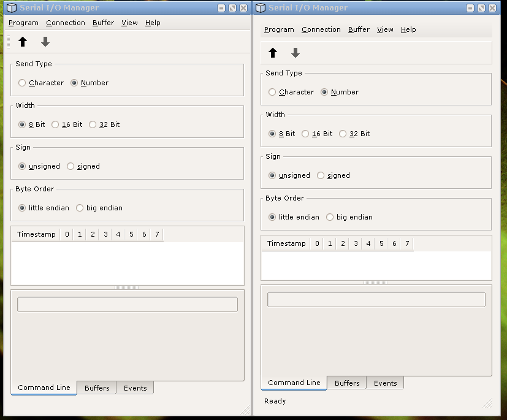This screenshot has width=507, height=420.
Task: Select signed sign option in right window
Action: [334, 175]
